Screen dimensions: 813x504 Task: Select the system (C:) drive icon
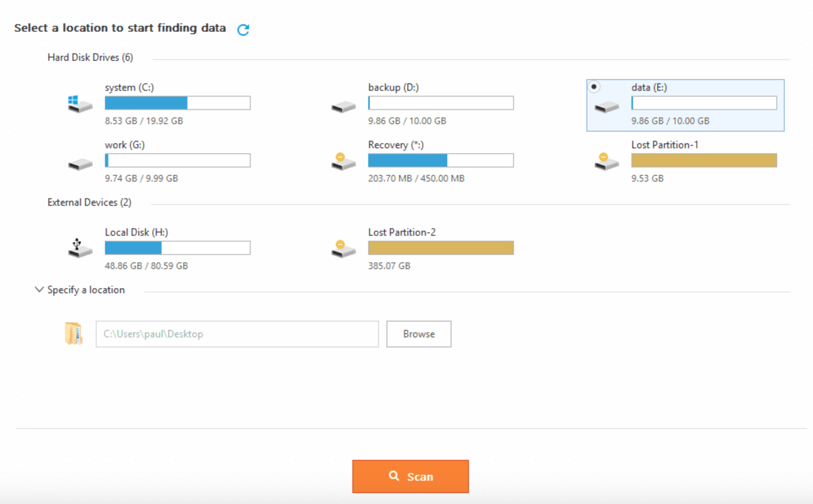click(x=80, y=104)
